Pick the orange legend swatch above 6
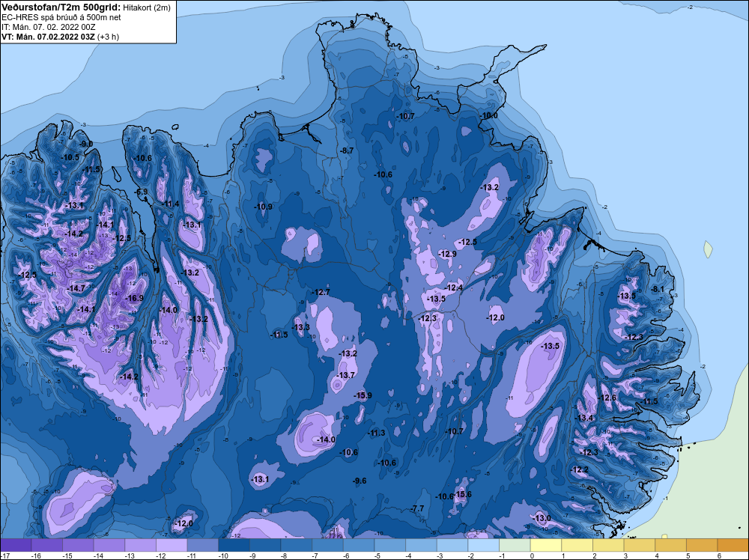749x560 pixels. point(733,544)
